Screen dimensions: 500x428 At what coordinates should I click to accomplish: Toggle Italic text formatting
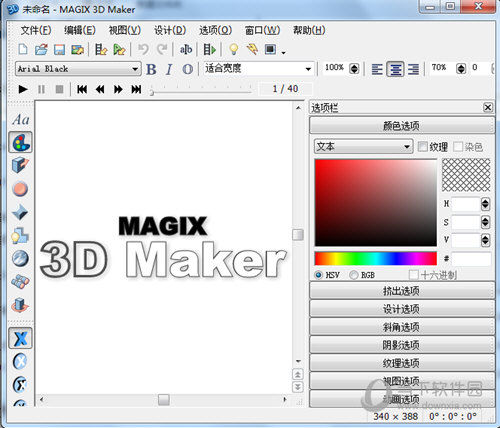point(169,69)
